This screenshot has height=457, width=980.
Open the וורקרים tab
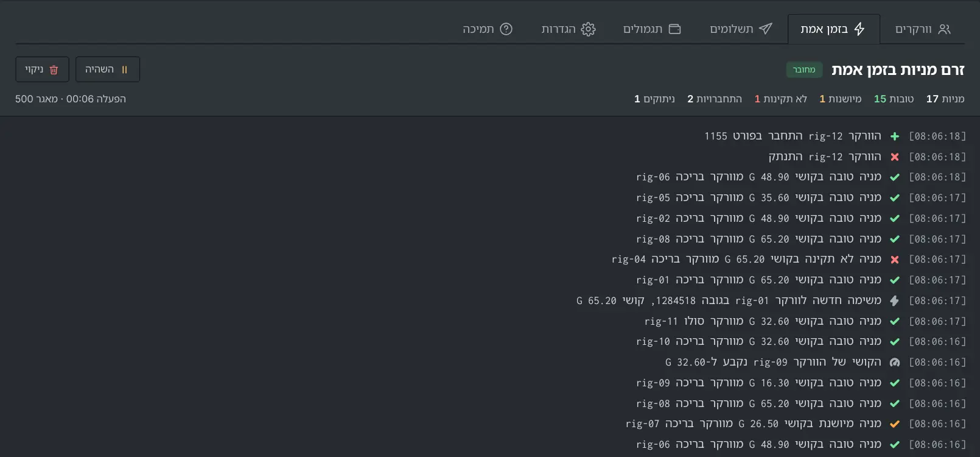tap(922, 29)
